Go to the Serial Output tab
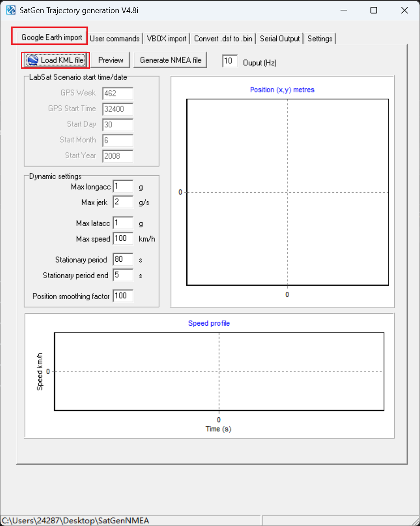The height and width of the screenshot is (526, 420). (x=280, y=38)
